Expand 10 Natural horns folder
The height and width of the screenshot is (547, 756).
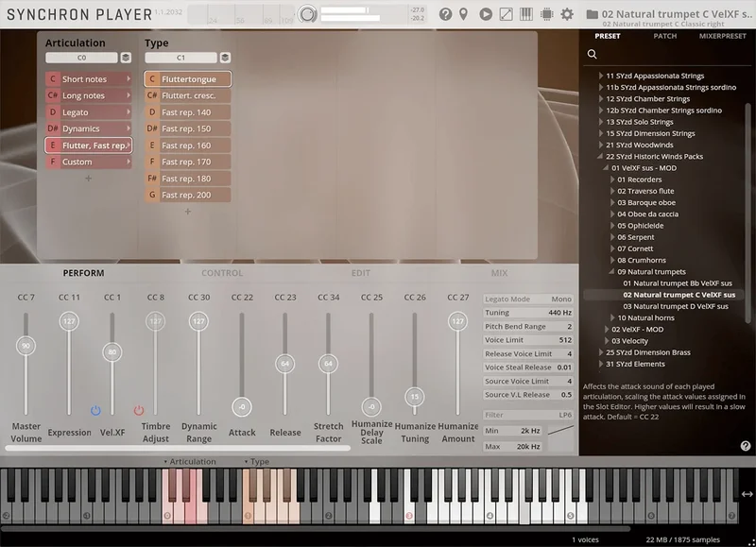point(612,317)
